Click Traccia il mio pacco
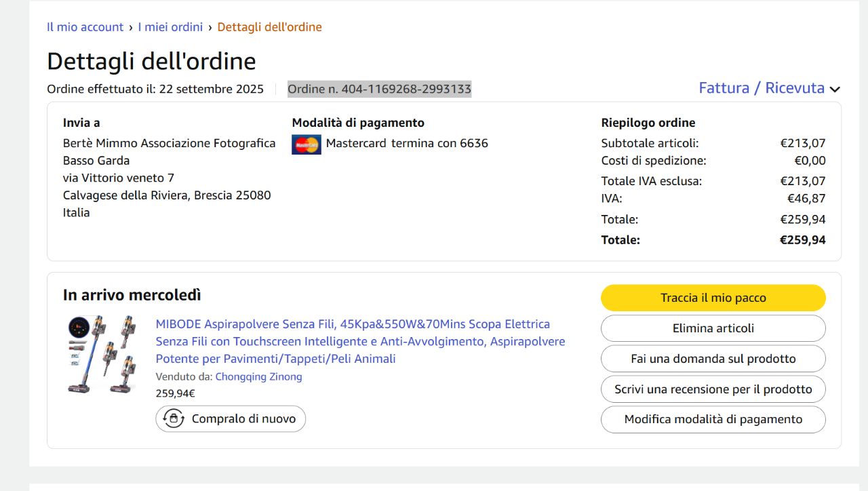 (x=713, y=298)
